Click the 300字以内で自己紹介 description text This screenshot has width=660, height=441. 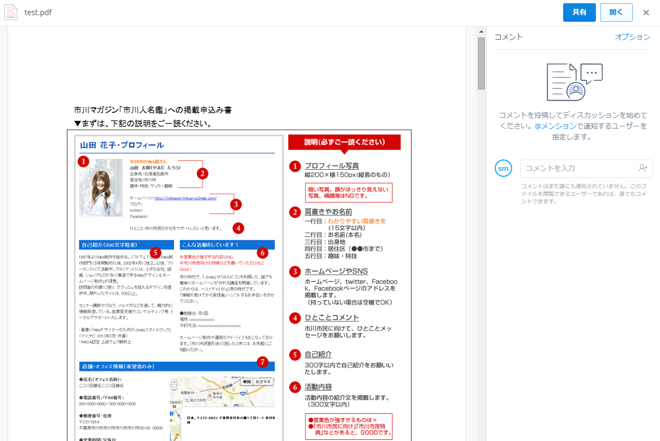(x=349, y=369)
